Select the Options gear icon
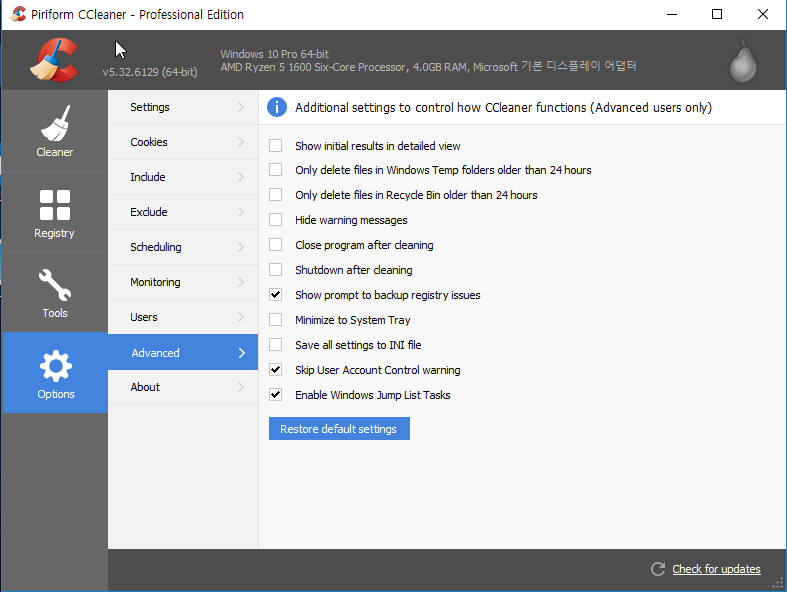Viewport: 787px width, 592px height. click(55, 367)
